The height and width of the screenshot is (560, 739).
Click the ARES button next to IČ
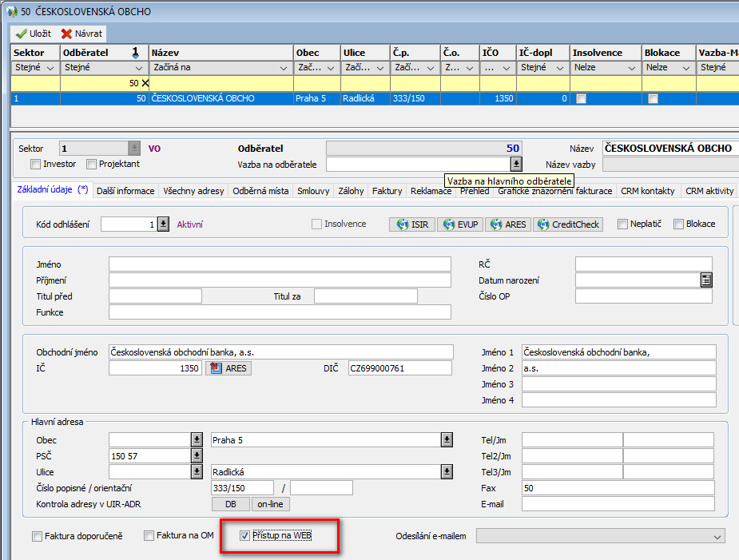(x=228, y=368)
